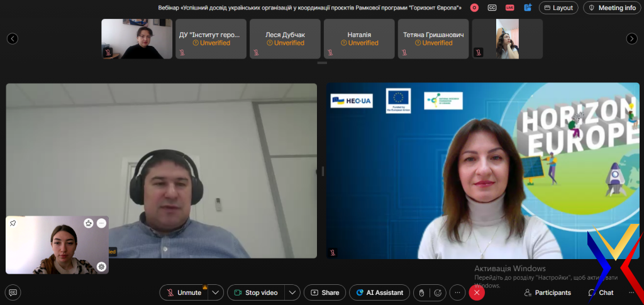Click the raise hand gesture icon
Image resolution: width=644 pixels, height=305 pixels.
click(x=422, y=292)
